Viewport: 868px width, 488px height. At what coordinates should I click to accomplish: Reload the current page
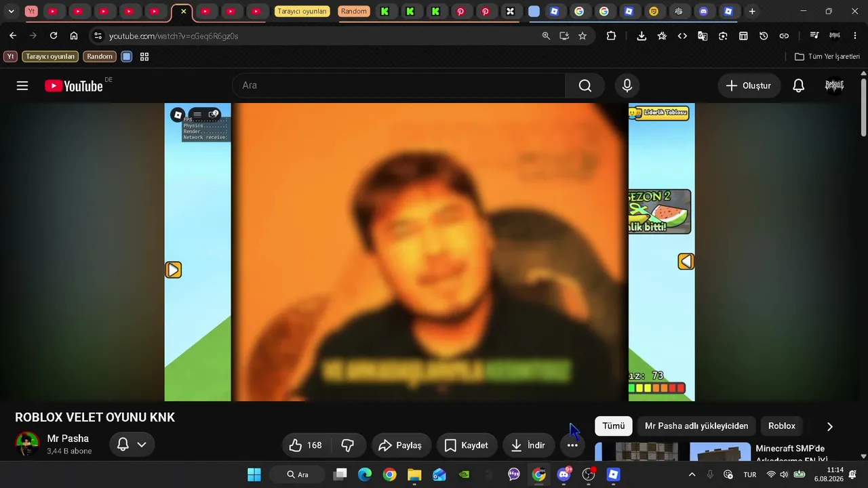(54, 36)
